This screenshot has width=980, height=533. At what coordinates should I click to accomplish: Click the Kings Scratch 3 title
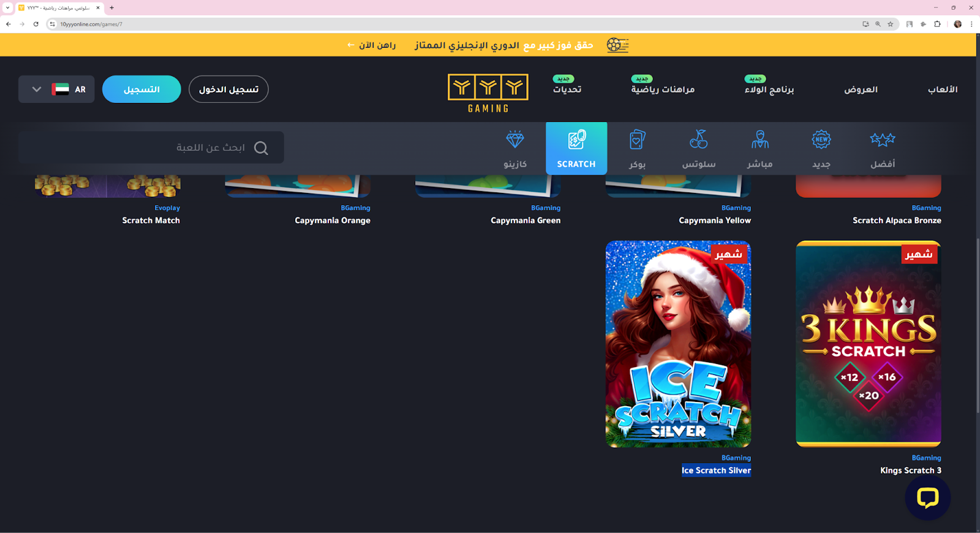911,471
